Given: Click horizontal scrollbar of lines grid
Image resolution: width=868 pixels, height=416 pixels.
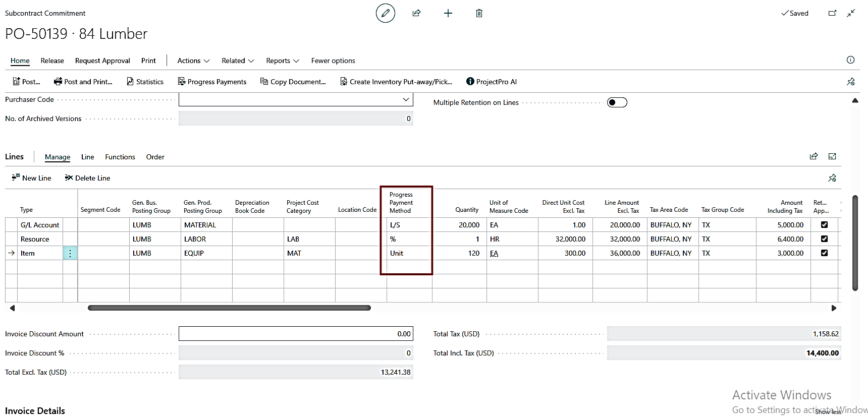Looking at the screenshot, I should point(229,308).
